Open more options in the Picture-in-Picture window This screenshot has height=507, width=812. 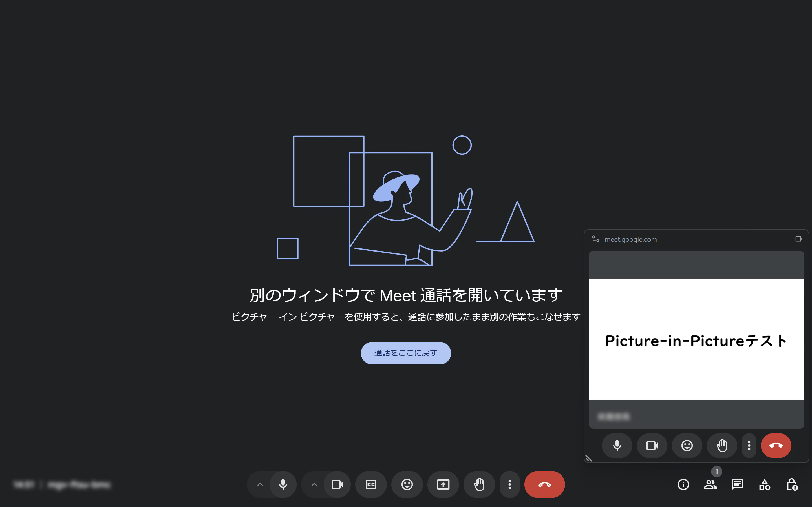coord(749,446)
